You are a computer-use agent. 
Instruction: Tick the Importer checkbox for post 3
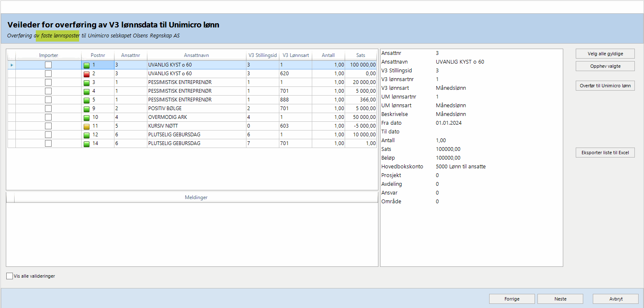click(48, 82)
